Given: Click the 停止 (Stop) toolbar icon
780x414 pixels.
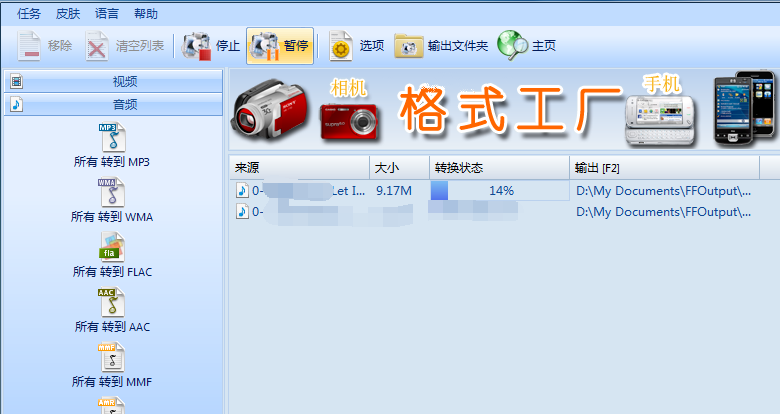Looking at the screenshot, I should (197, 46).
